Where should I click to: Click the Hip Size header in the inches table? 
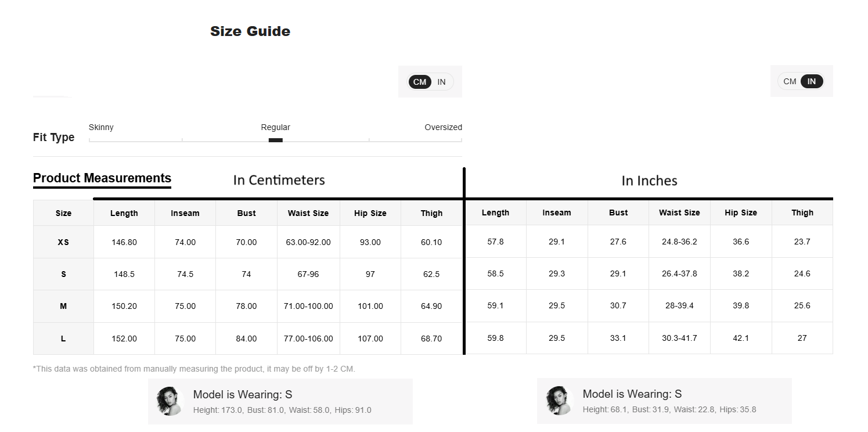(741, 213)
